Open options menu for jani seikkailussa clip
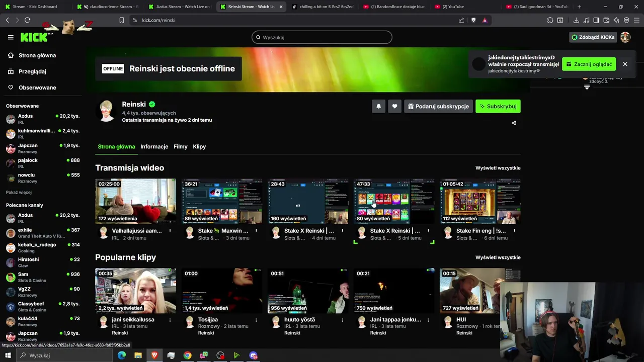 (170, 320)
